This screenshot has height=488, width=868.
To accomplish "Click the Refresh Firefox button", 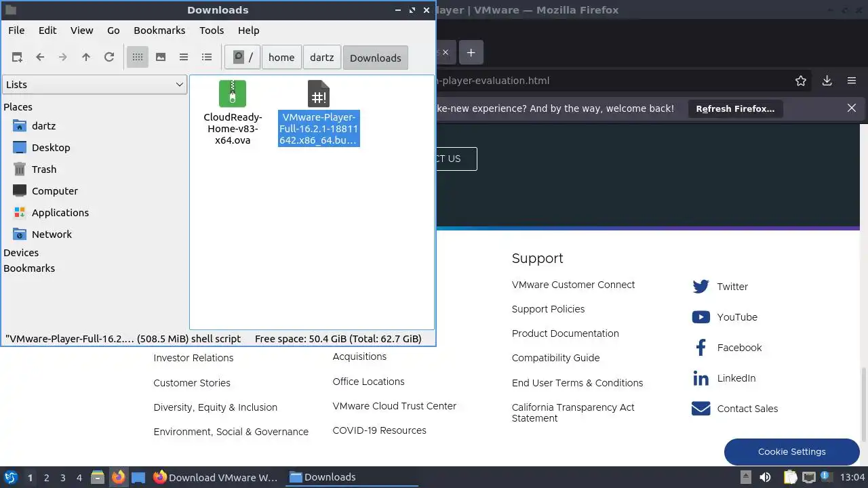I will pyautogui.click(x=735, y=108).
